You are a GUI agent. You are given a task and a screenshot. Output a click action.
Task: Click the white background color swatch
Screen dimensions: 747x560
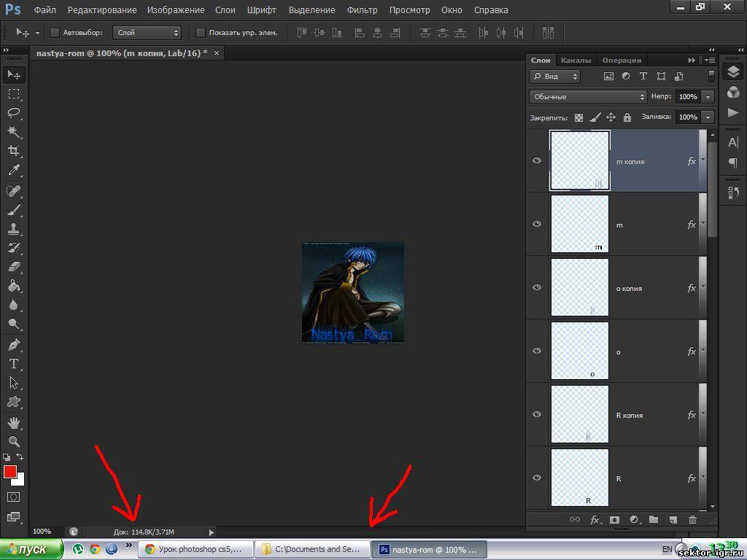(x=19, y=481)
